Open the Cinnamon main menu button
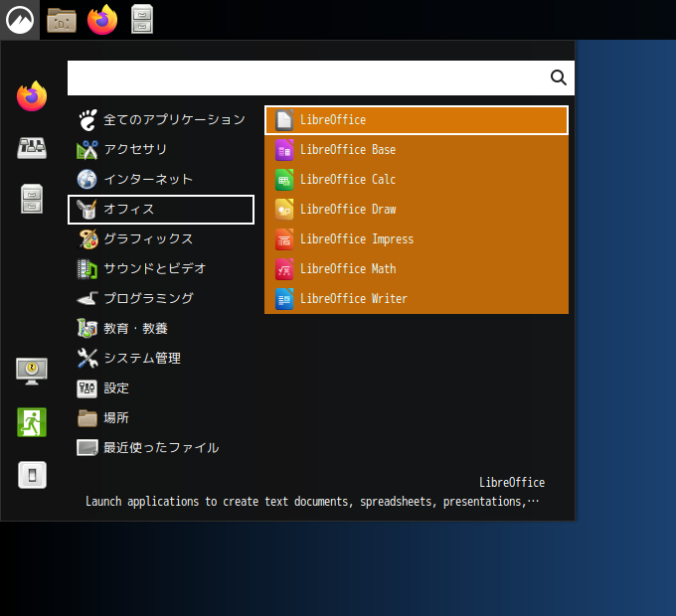This screenshot has width=676, height=616. [20, 20]
